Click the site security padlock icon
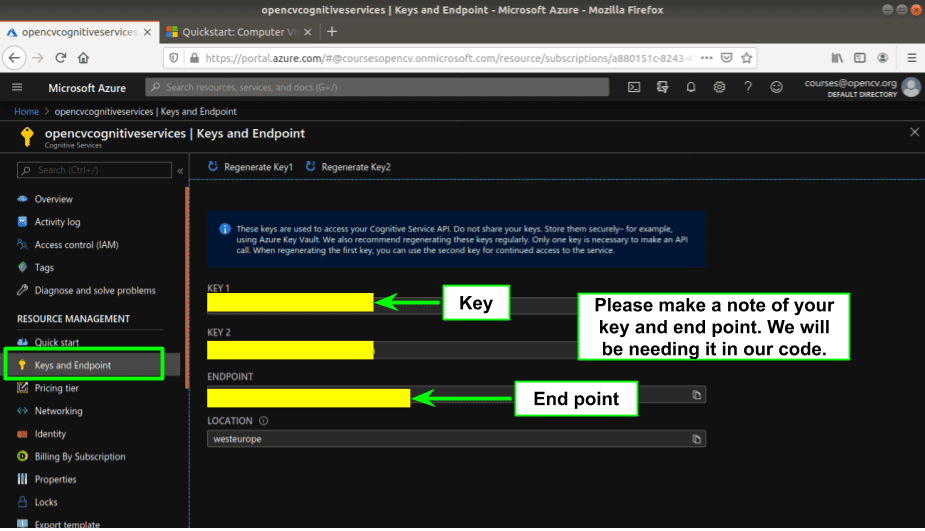The height and width of the screenshot is (531, 925). (194, 58)
